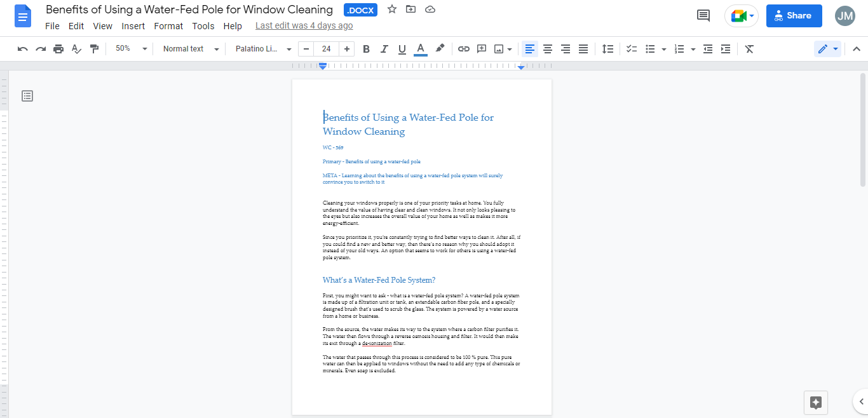Open Google Docs home icon
The height and width of the screenshot is (418, 868).
[x=23, y=16]
